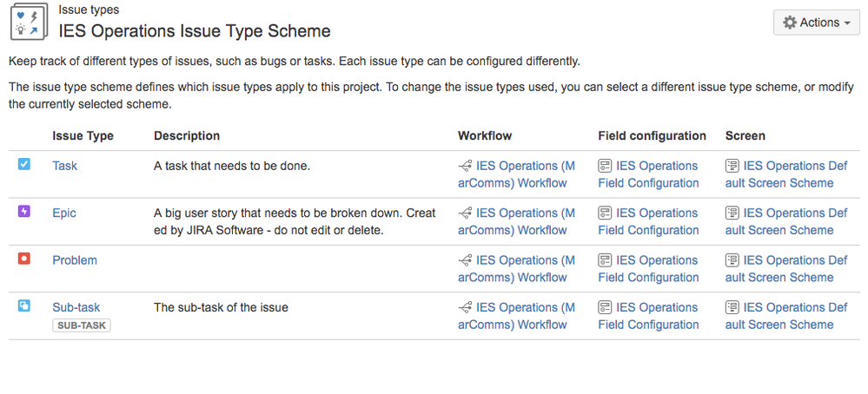
Task: Click the red Problem issue type icon
Action: 24,259
